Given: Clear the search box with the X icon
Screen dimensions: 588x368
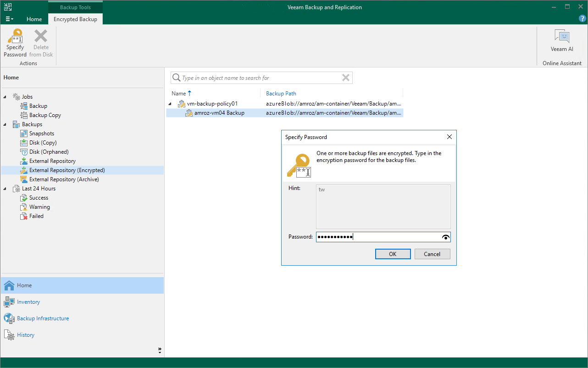Looking at the screenshot, I should [x=346, y=78].
